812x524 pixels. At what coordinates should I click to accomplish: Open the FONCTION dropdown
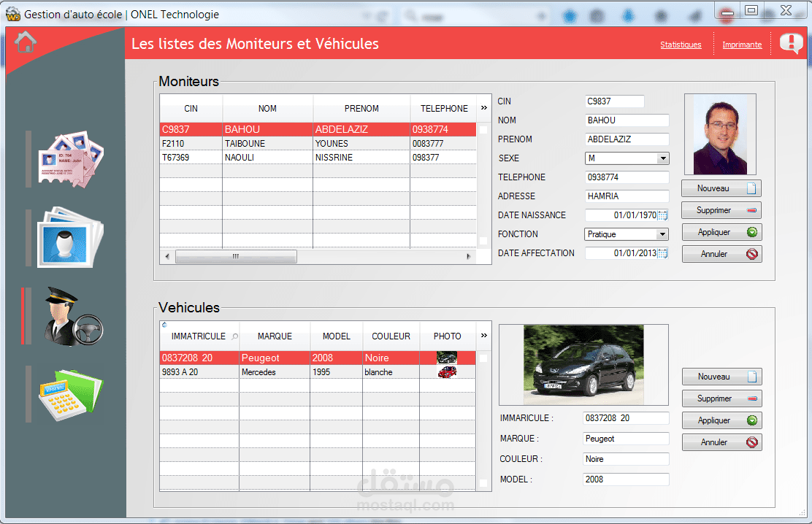point(662,234)
